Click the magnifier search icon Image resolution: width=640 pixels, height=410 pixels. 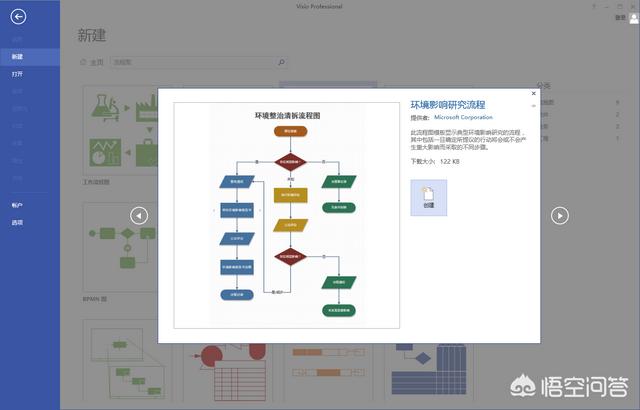[x=281, y=62]
